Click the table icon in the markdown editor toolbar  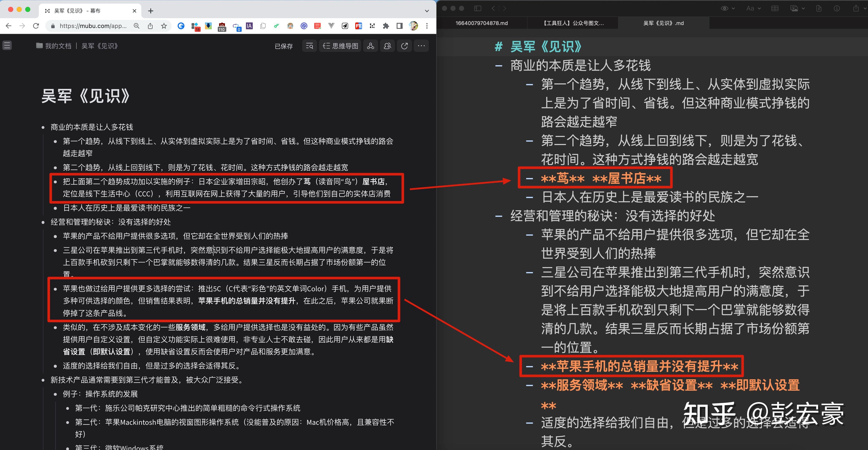coord(775,8)
